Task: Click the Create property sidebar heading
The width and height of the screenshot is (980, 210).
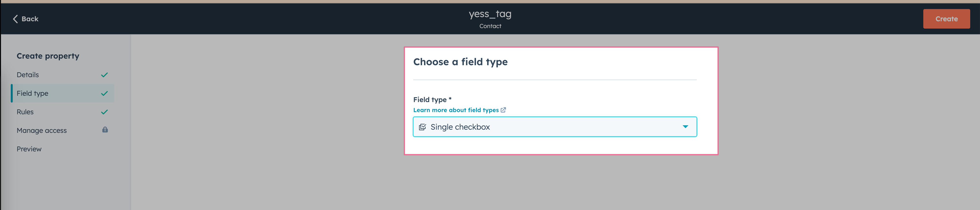Action: pyautogui.click(x=48, y=56)
